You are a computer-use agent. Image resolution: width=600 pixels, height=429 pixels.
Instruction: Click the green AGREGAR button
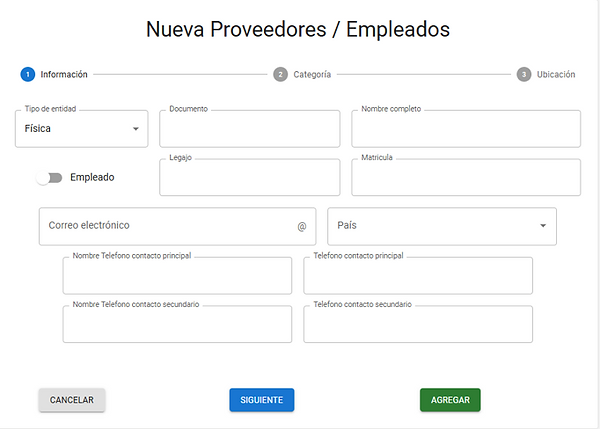point(450,400)
